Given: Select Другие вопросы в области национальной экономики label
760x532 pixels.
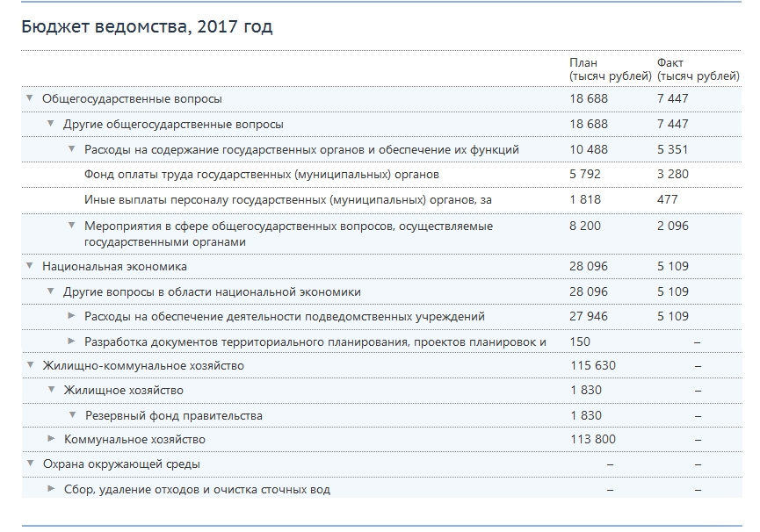Looking at the screenshot, I should pos(212,292).
